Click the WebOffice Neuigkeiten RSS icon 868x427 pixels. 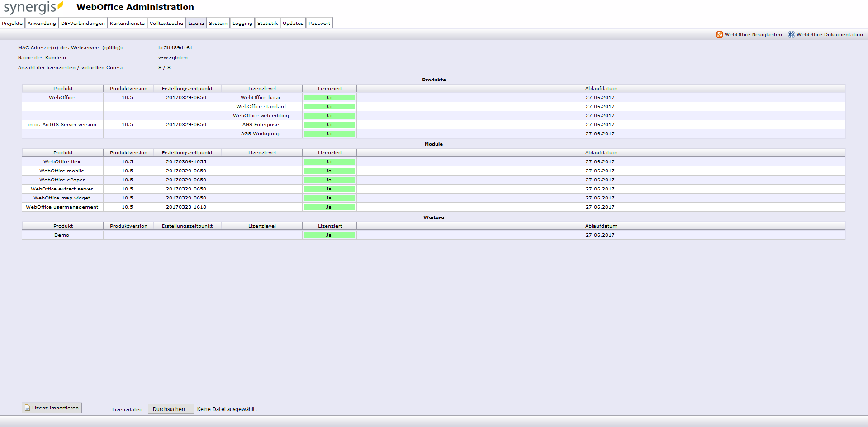pos(720,34)
